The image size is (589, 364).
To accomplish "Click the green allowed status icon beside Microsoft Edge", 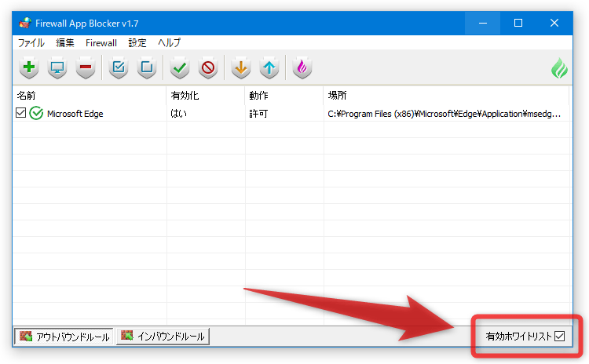I will pyautogui.click(x=36, y=113).
